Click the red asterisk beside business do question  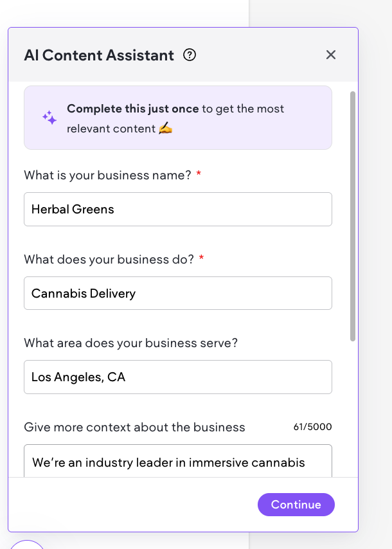click(x=202, y=259)
